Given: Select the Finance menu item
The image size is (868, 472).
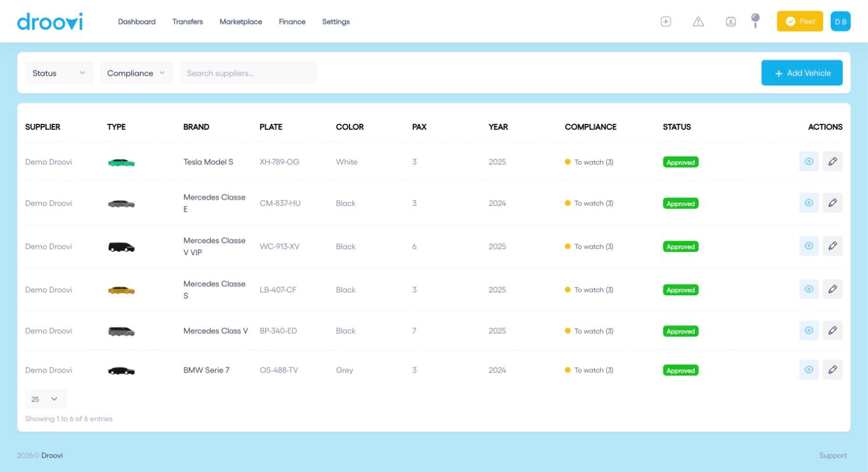Looking at the screenshot, I should 292,22.
